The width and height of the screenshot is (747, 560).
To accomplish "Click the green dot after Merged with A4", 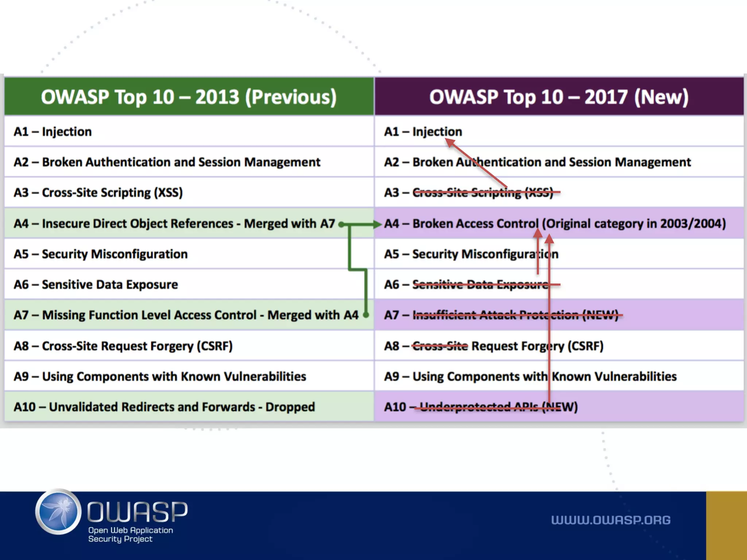I will click(x=366, y=315).
